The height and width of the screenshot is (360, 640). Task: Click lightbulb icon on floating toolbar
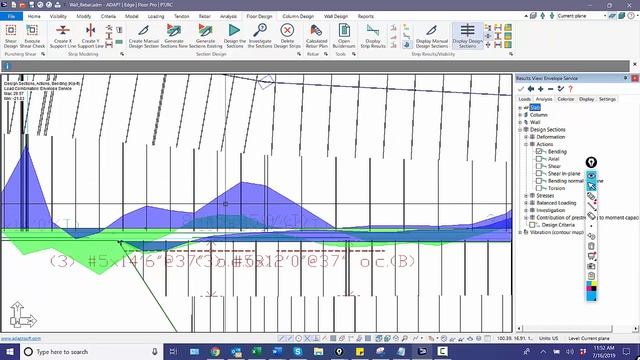pyautogui.click(x=591, y=162)
